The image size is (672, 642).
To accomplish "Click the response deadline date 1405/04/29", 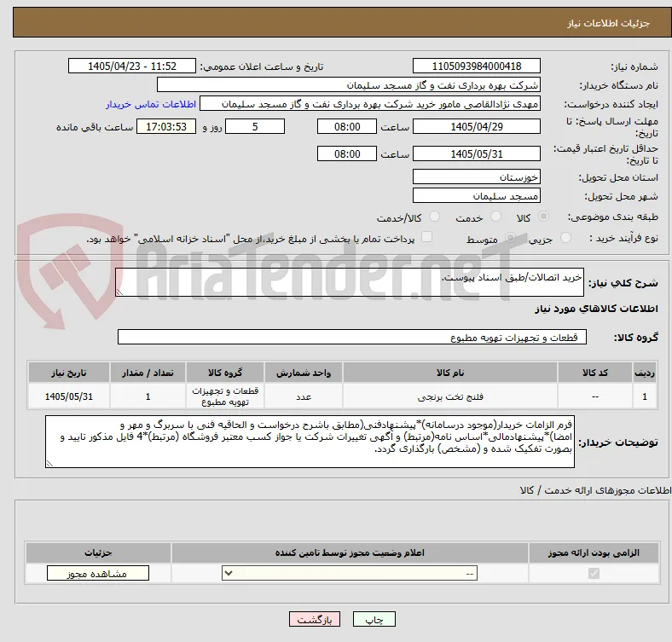I will 476,126.
